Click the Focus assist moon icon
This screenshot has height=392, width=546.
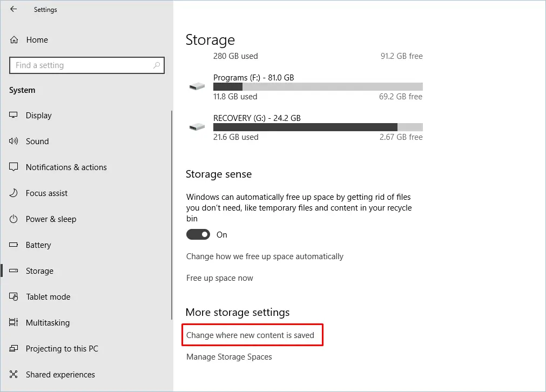tap(14, 193)
